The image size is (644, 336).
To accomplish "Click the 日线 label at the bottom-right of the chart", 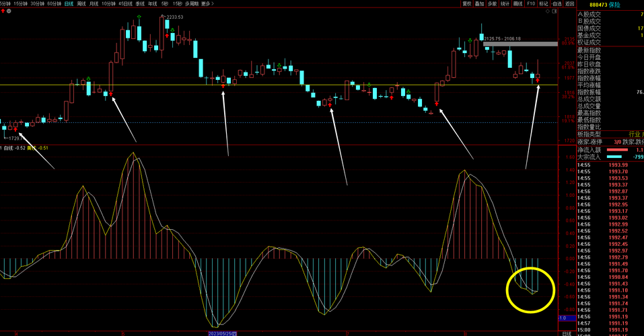I will (567, 333).
